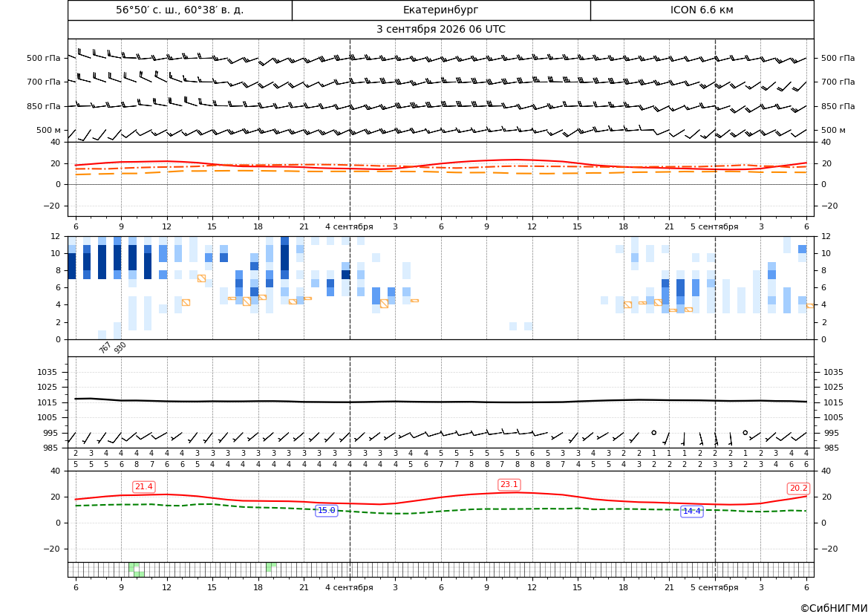This screenshot has width=868, height=614.
Task: Click the left 850 гПа axis label
Action: [x=43, y=106]
